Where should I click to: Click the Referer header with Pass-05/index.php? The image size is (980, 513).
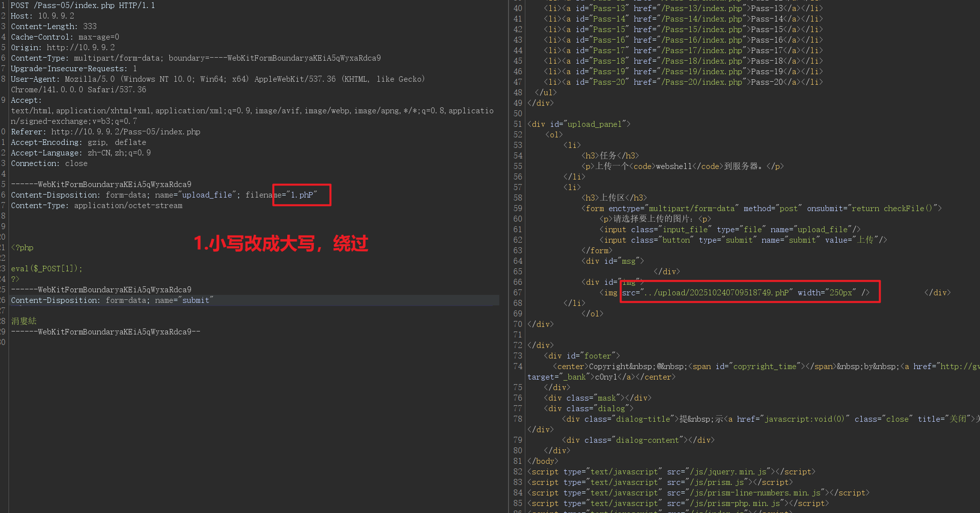coord(105,132)
